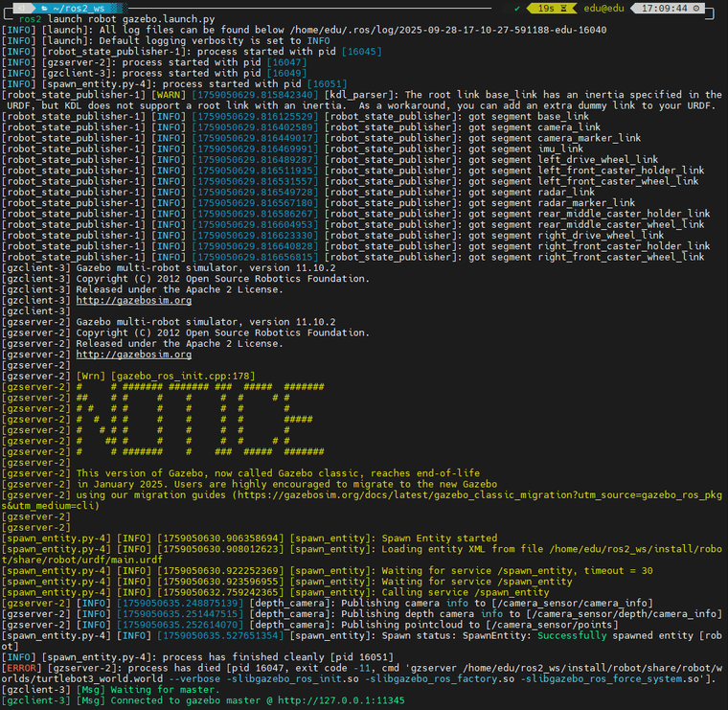This screenshot has height=710, width=728.
Task: Click the red ERROR tag
Action: (x=22, y=668)
